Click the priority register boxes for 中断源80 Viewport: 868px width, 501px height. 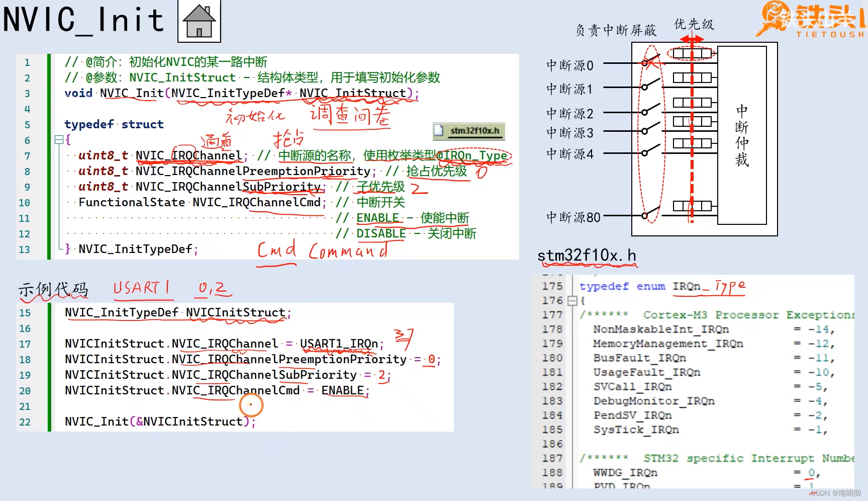tap(692, 206)
